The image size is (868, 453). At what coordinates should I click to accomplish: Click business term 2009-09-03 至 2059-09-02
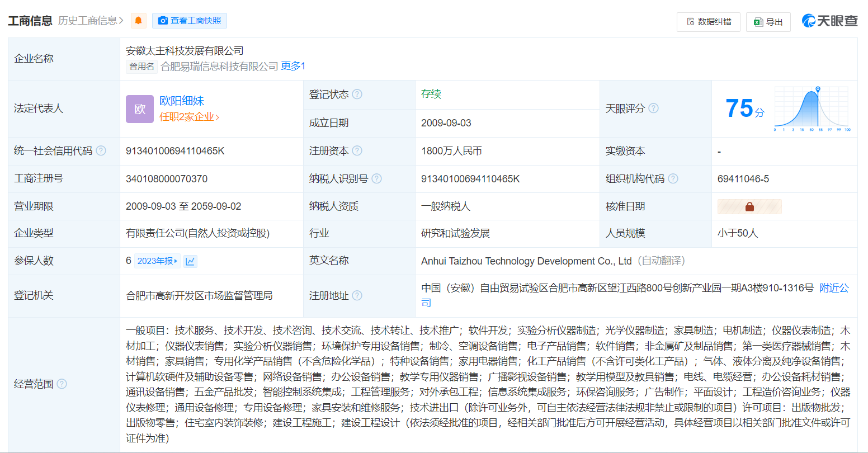tap(183, 206)
